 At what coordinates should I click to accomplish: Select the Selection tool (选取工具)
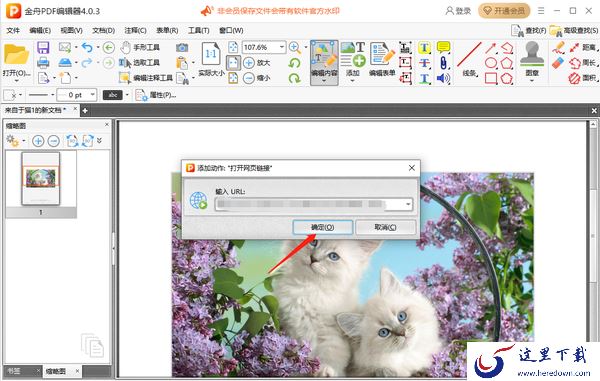pyautogui.click(x=140, y=62)
